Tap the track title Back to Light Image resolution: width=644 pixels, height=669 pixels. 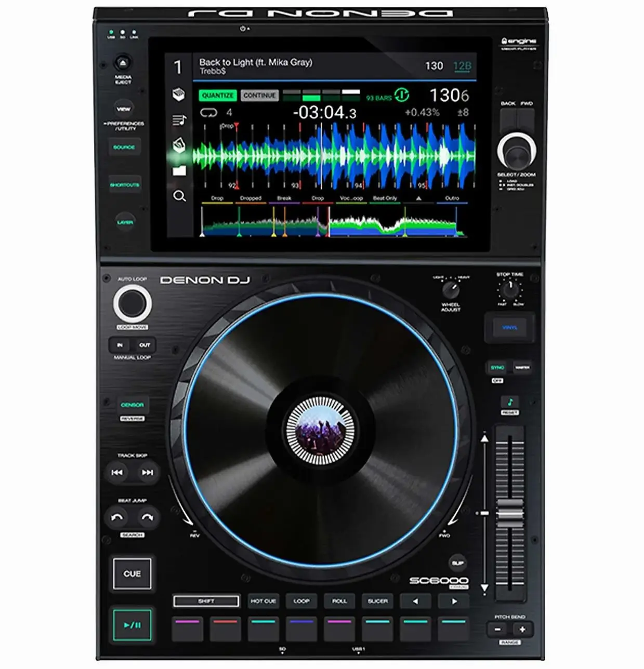point(256,62)
